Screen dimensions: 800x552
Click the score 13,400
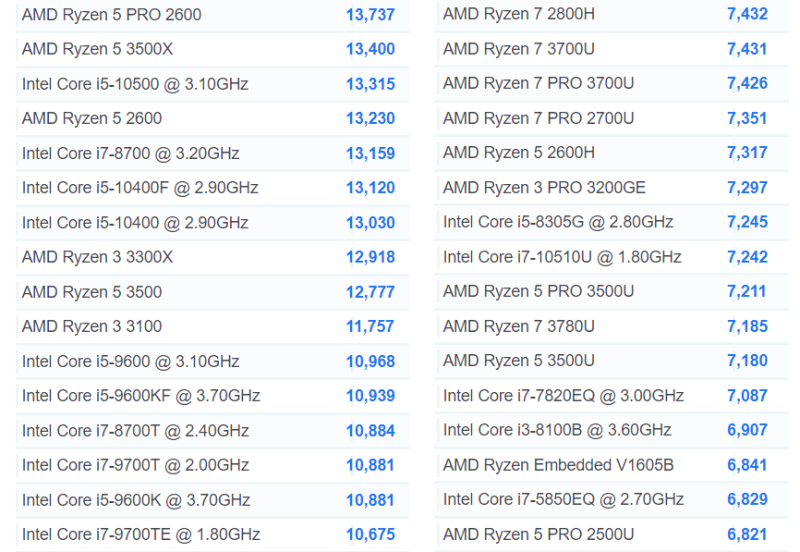[370, 49]
